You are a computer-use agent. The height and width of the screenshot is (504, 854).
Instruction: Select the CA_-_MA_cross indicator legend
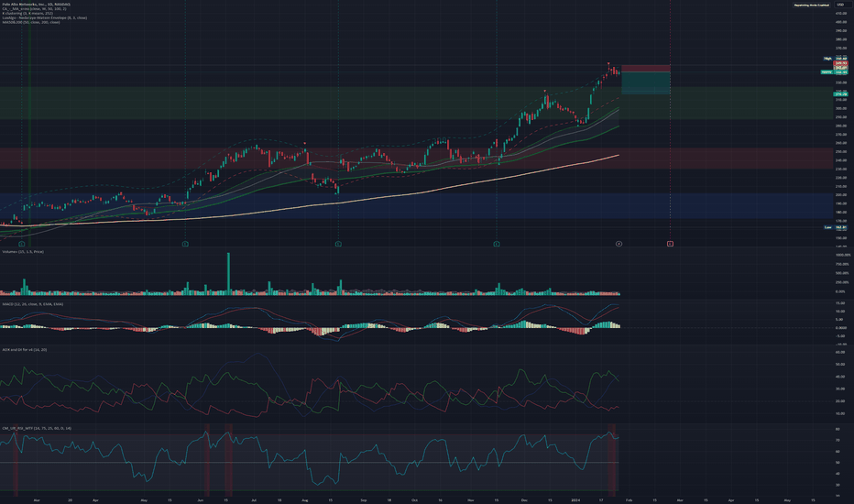(34, 9)
